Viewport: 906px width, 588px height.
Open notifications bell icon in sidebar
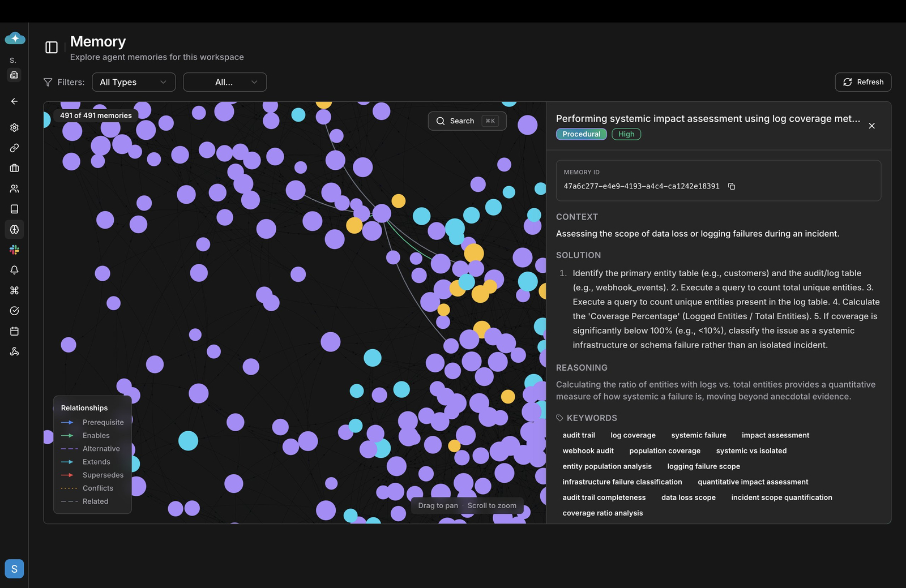coord(15,270)
